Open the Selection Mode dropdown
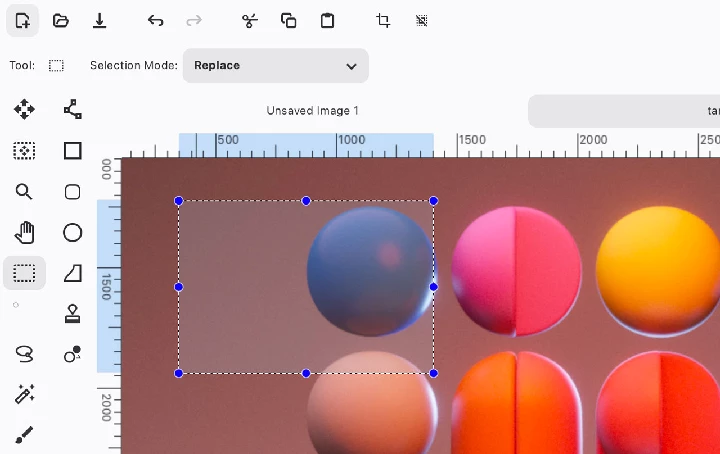Viewport: 720px width, 454px height. [x=275, y=66]
